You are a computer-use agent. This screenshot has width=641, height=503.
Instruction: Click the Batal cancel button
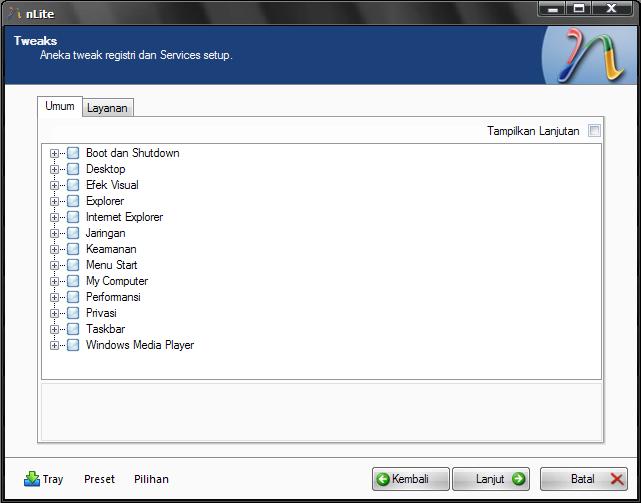click(x=584, y=479)
